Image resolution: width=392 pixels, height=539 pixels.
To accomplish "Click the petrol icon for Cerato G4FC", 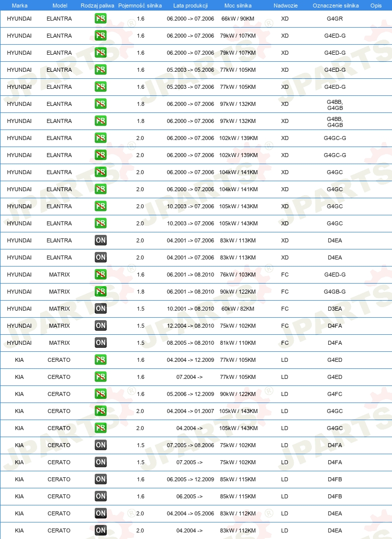I will coord(101,394).
